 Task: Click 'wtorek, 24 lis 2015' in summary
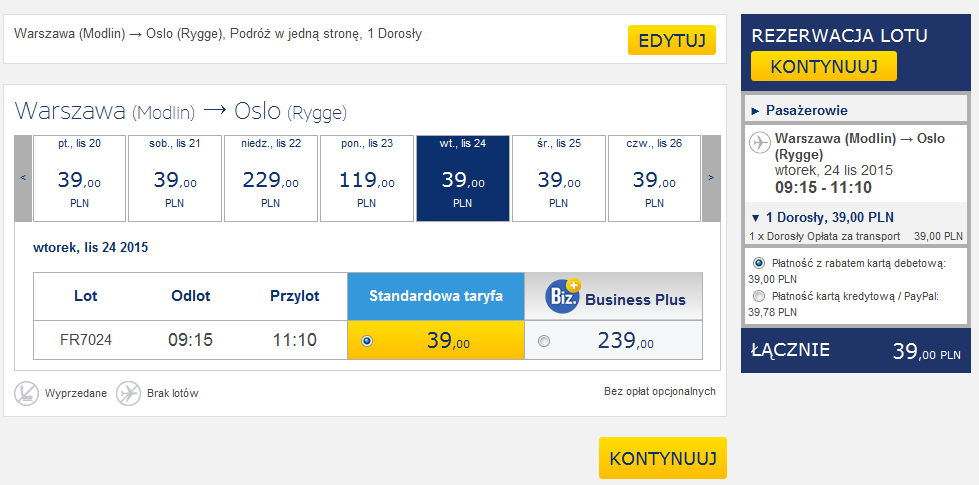834,170
